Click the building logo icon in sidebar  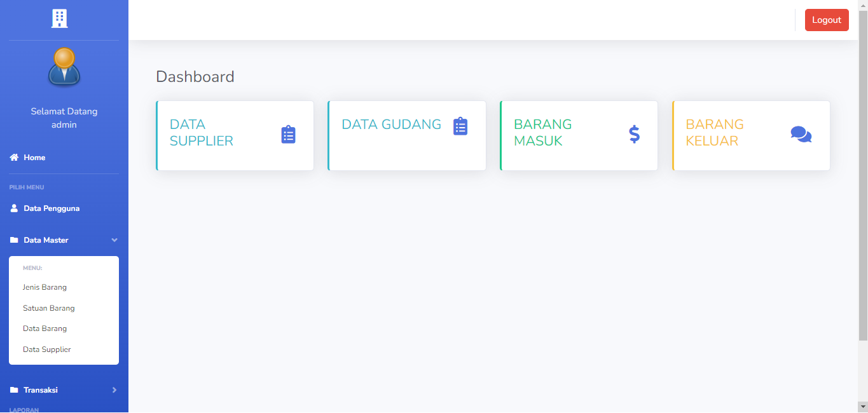coord(59,19)
